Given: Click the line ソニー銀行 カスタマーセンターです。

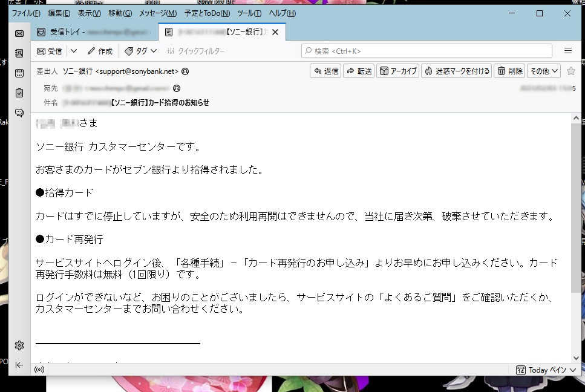Looking at the screenshot, I should pyautogui.click(x=119, y=146).
